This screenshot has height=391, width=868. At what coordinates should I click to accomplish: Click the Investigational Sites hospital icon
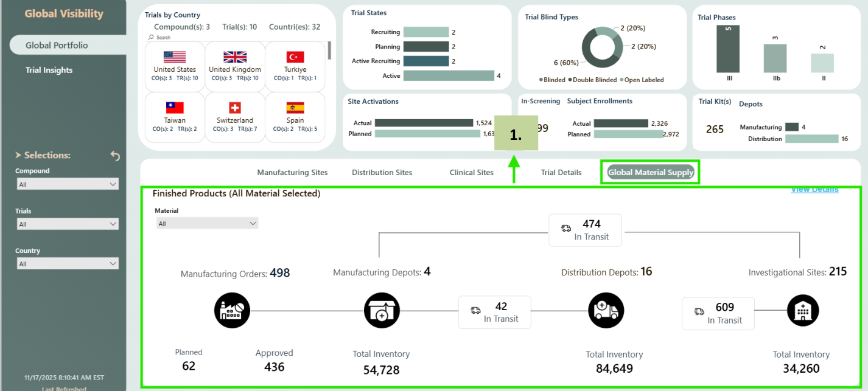tap(802, 311)
